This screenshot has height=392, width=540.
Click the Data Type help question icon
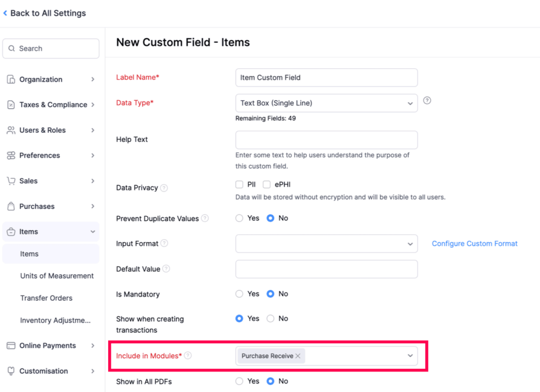point(427,100)
